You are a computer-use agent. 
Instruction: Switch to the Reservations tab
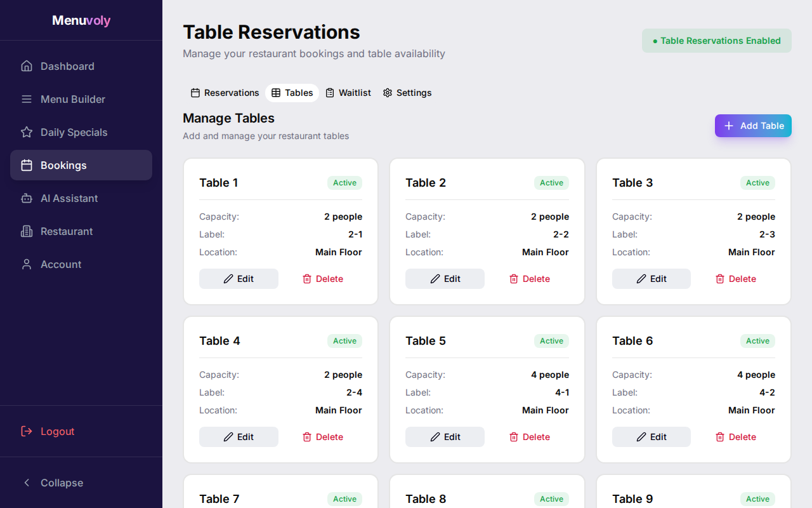[225, 93]
